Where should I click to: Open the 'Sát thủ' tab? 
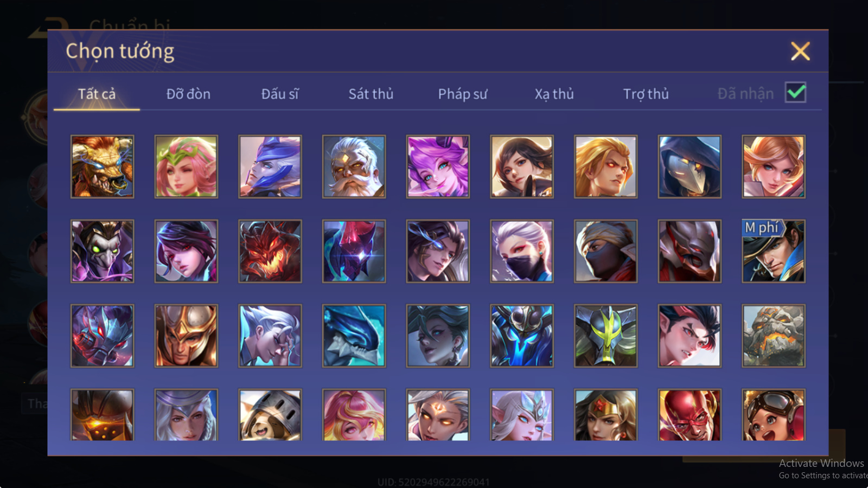pyautogui.click(x=371, y=94)
